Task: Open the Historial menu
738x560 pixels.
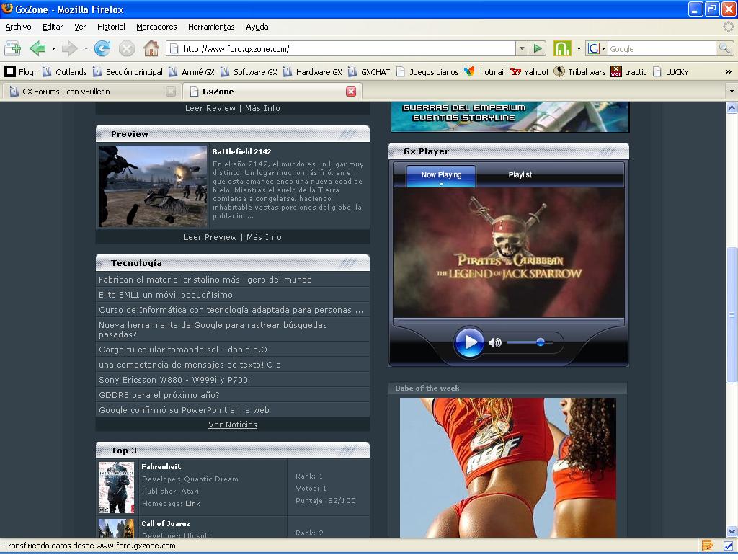Action: click(111, 27)
